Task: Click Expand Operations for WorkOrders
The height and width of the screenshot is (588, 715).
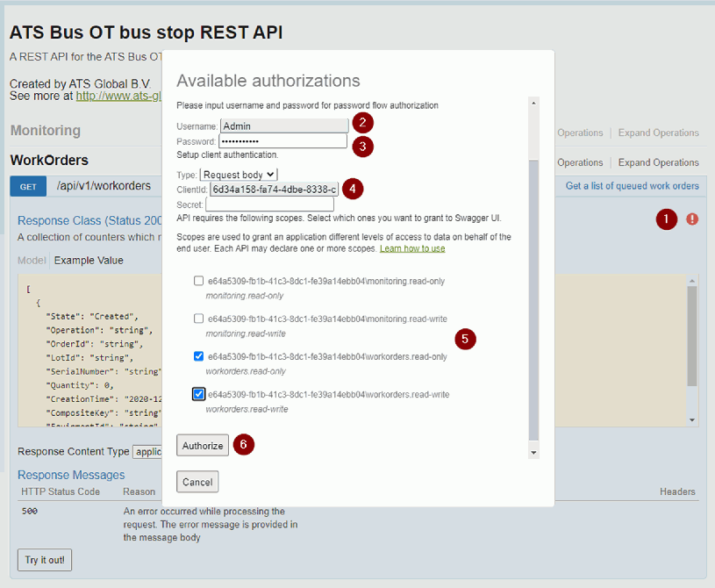Action: click(658, 162)
